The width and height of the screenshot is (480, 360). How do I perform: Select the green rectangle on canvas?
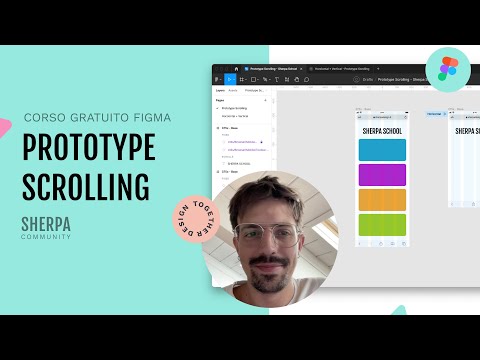coord(382,225)
